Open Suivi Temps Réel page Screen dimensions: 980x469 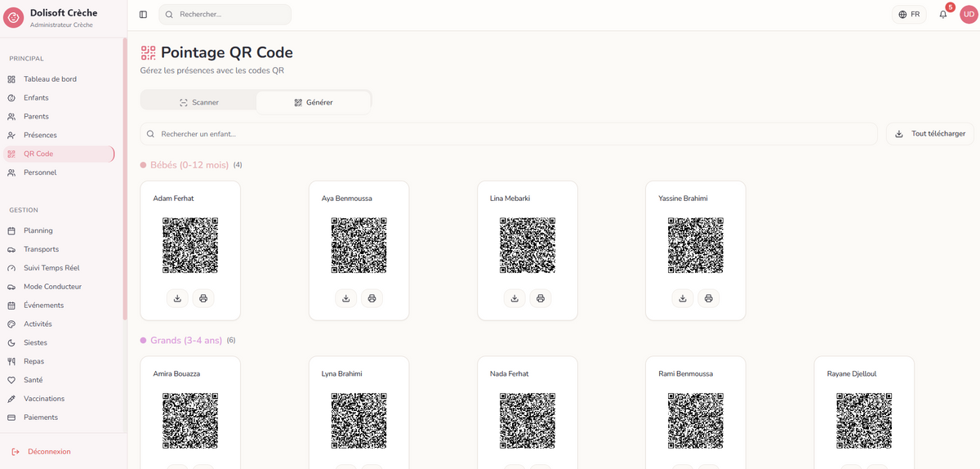(59, 268)
